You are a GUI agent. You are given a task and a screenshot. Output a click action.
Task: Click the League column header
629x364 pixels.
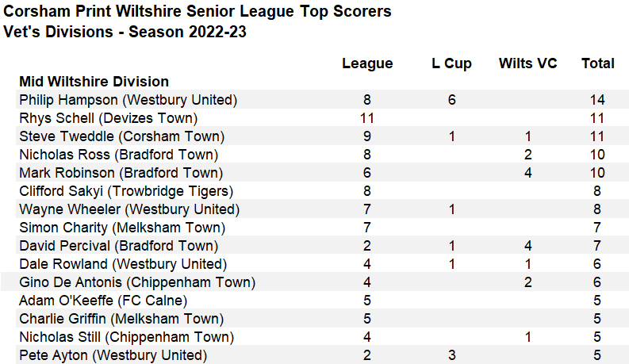(367, 63)
